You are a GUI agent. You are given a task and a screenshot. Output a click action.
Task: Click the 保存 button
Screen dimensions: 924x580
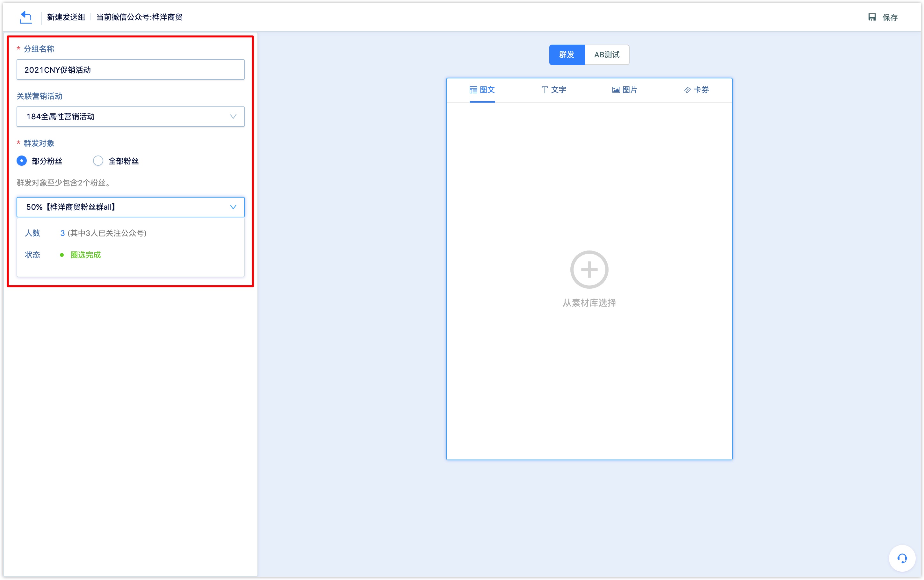click(x=883, y=17)
